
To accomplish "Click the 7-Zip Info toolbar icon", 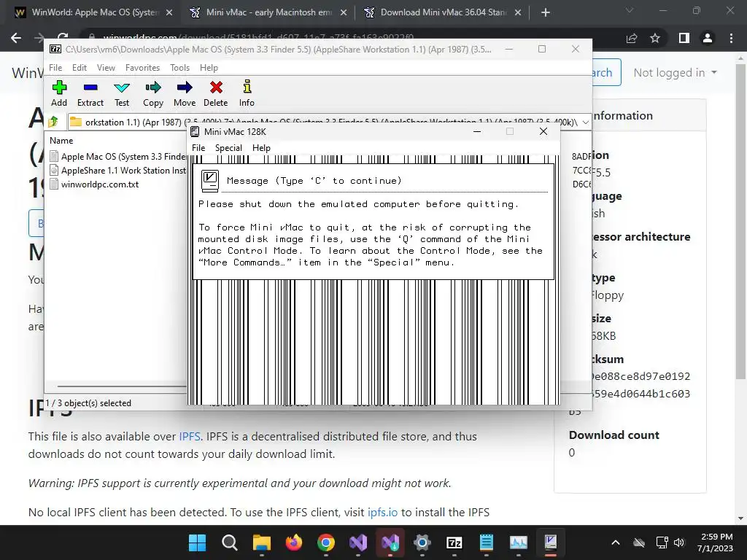I will (247, 93).
